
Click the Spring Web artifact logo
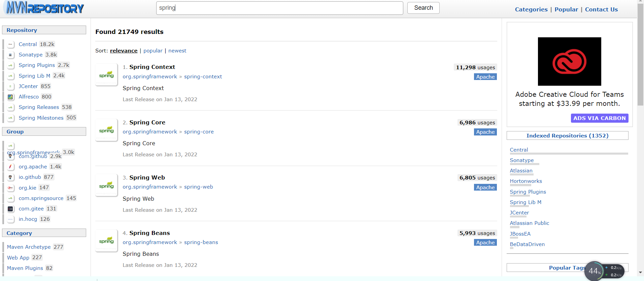tap(106, 186)
